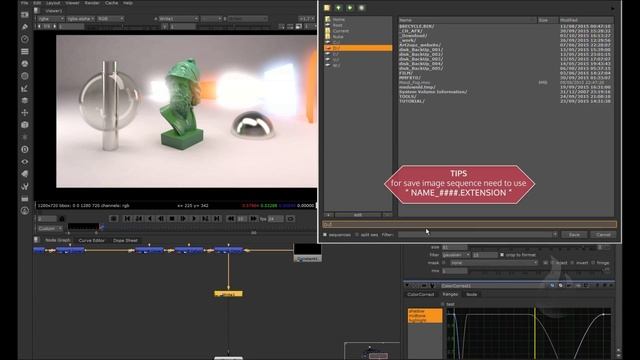Click the add favorite button
This screenshot has height=360, width=640.
click(x=329, y=215)
